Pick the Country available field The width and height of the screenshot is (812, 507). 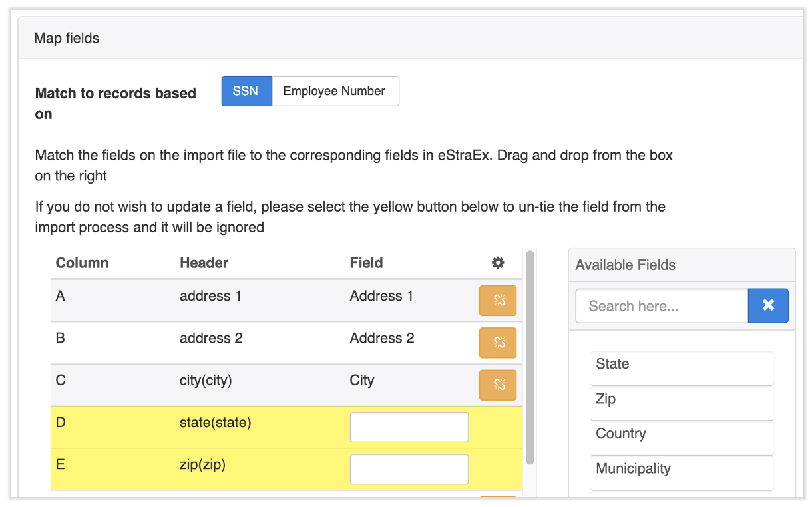coord(681,434)
